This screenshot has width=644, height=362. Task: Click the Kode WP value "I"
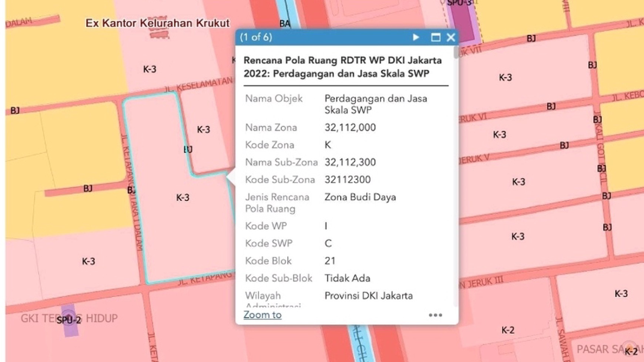(x=326, y=226)
